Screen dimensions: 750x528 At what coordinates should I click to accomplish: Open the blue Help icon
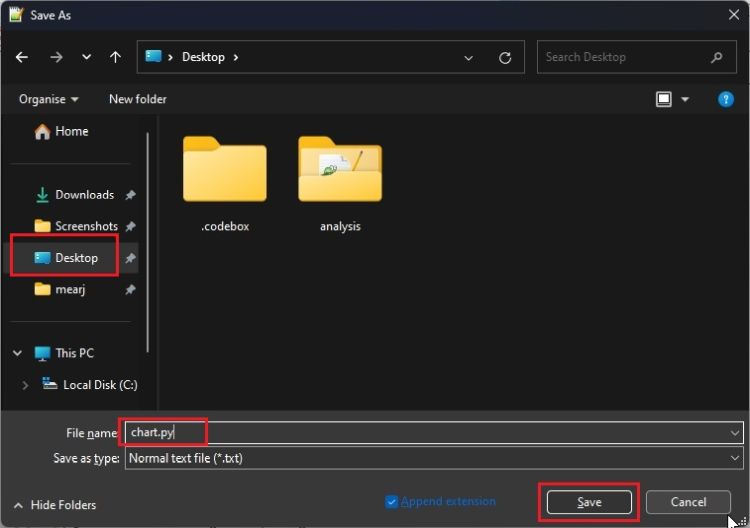coord(726,99)
